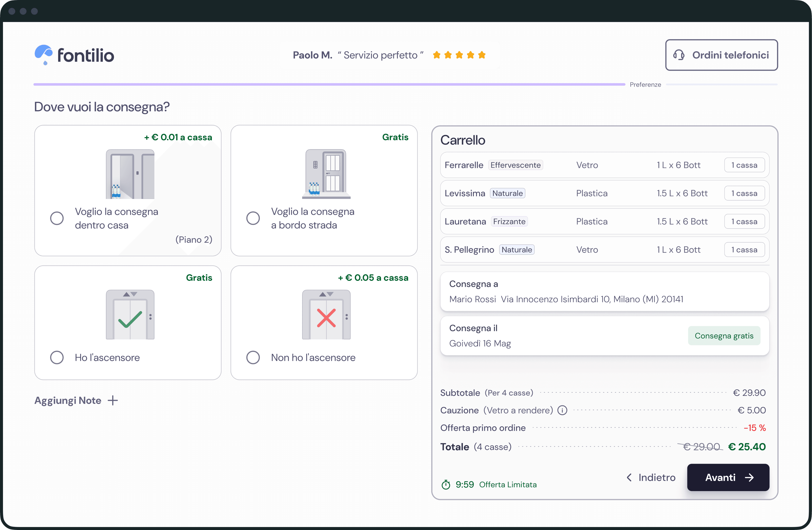Select curbside delivery radio button
The height and width of the screenshot is (530, 812).
(x=253, y=218)
